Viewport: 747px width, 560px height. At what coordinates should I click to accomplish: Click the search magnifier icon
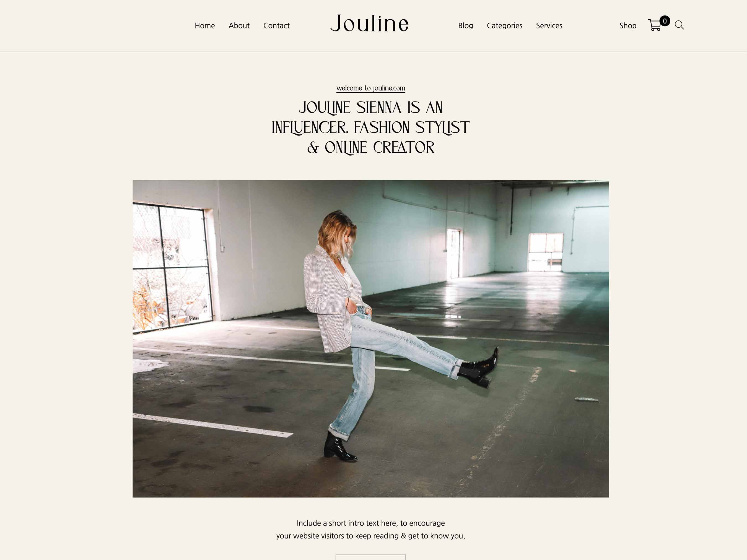click(679, 25)
